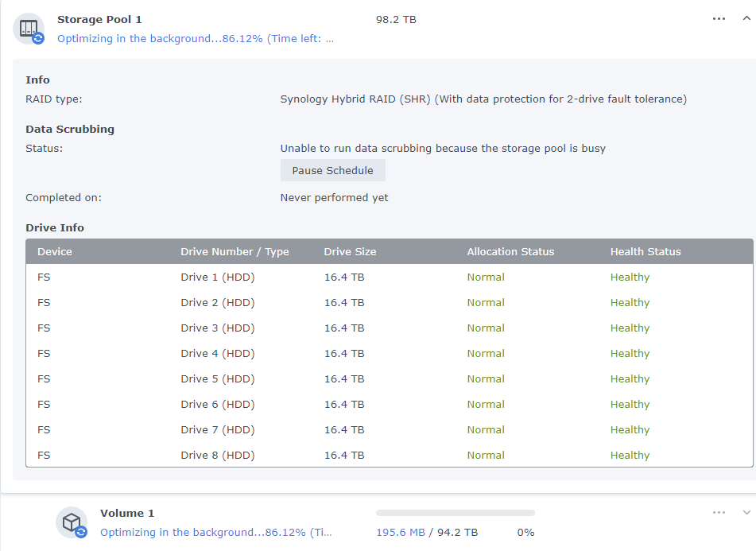
Task: Click the Volume 1 cube icon
Action: click(72, 521)
